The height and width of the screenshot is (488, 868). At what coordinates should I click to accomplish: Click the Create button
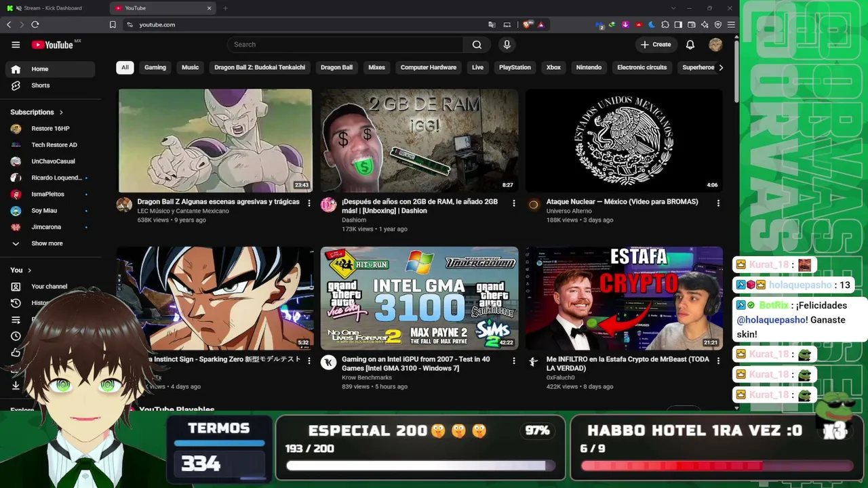coord(655,45)
